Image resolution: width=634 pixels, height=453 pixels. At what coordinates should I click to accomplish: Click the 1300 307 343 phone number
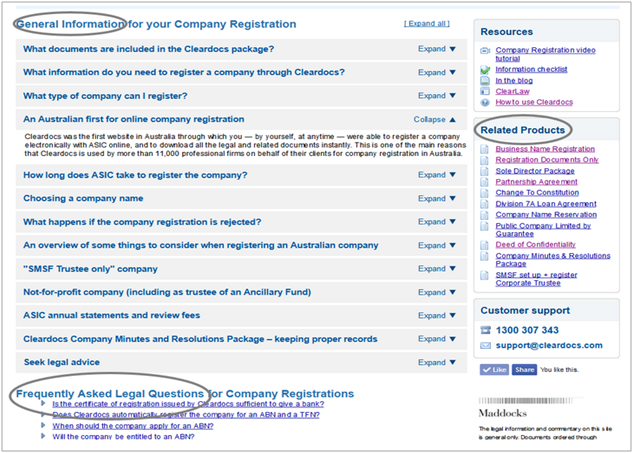pyautogui.click(x=527, y=330)
